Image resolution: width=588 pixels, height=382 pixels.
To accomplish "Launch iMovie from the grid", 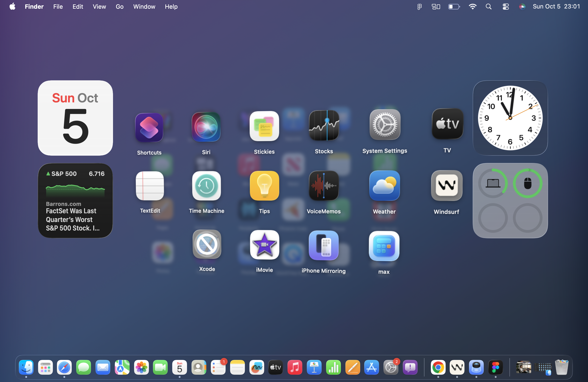I will 264,245.
